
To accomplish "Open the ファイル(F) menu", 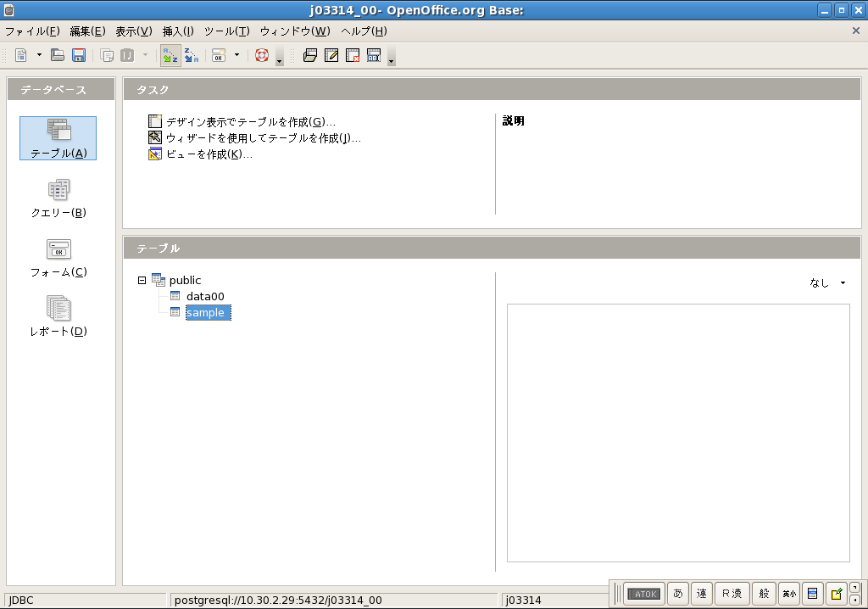I will pos(33,31).
